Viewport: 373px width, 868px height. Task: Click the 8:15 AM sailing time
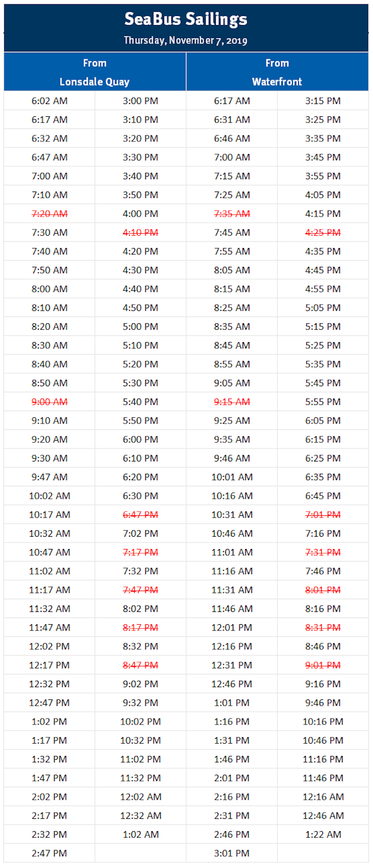tap(232, 289)
